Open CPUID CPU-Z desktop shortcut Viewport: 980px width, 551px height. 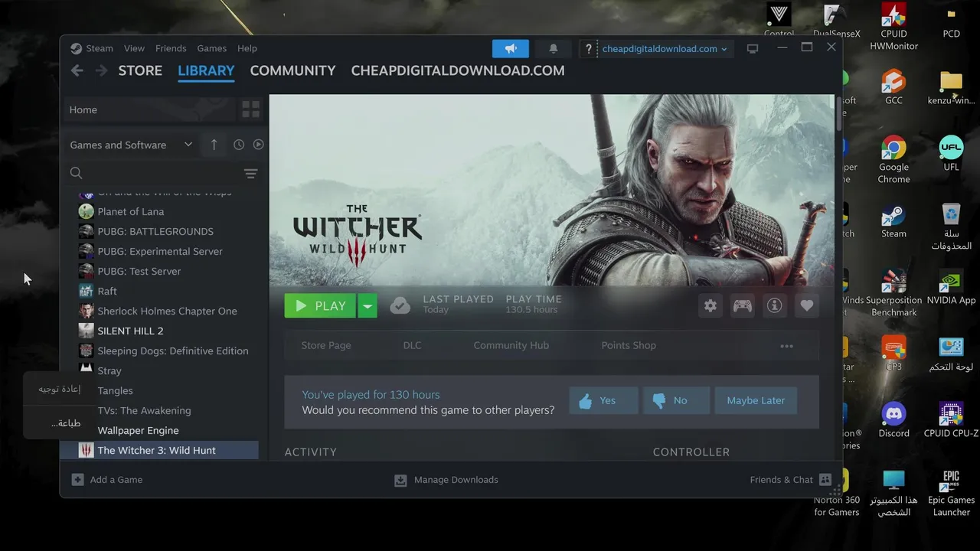[951, 420]
